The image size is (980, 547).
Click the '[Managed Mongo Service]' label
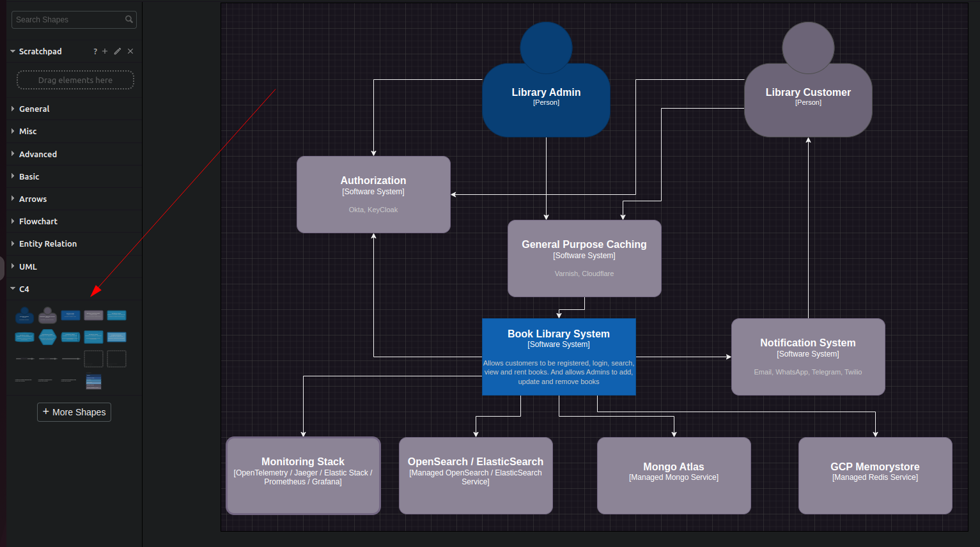674,477
